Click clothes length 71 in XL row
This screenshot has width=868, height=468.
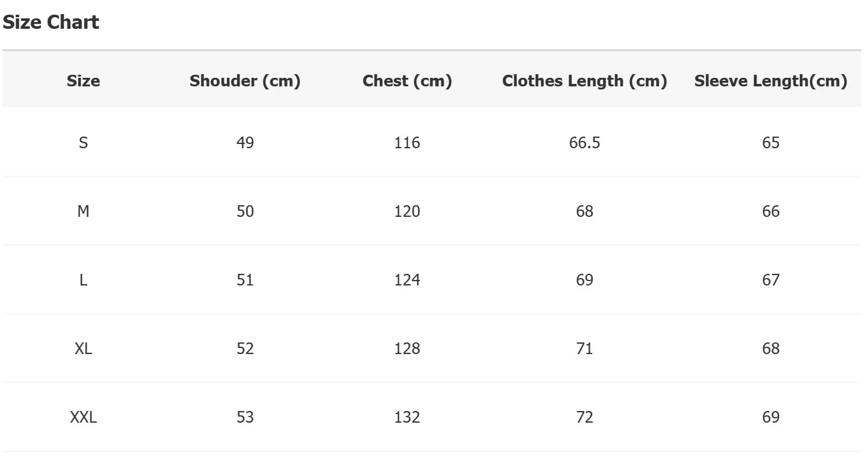pyautogui.click(x=585, y=349)
